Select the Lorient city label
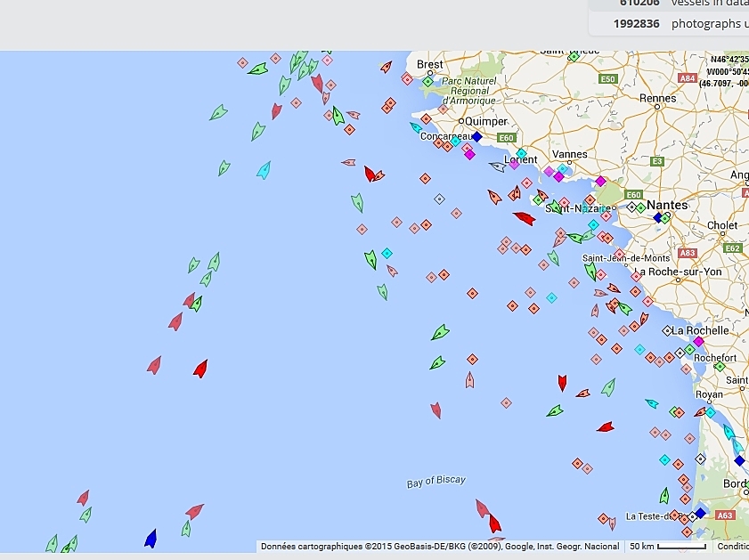 pyautogui.click(x=521, y=160)
